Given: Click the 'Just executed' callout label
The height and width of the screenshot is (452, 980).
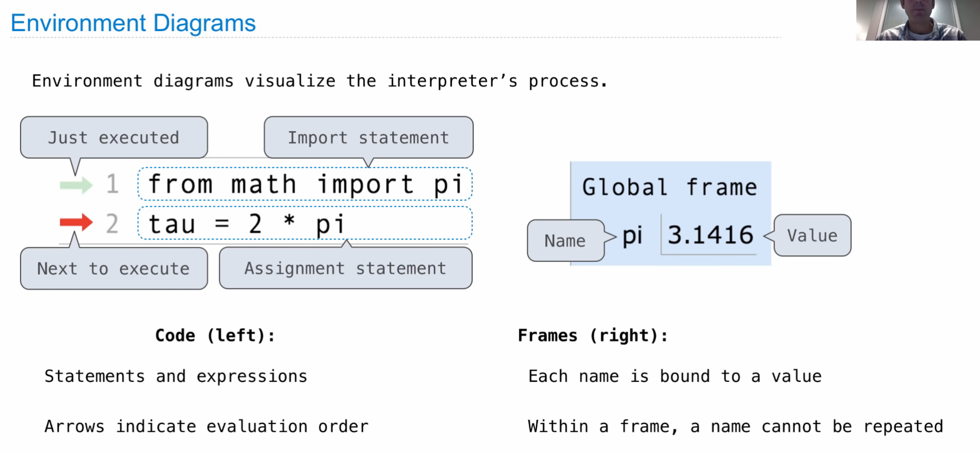Looking at the screenshot, I should click(114, 137).
